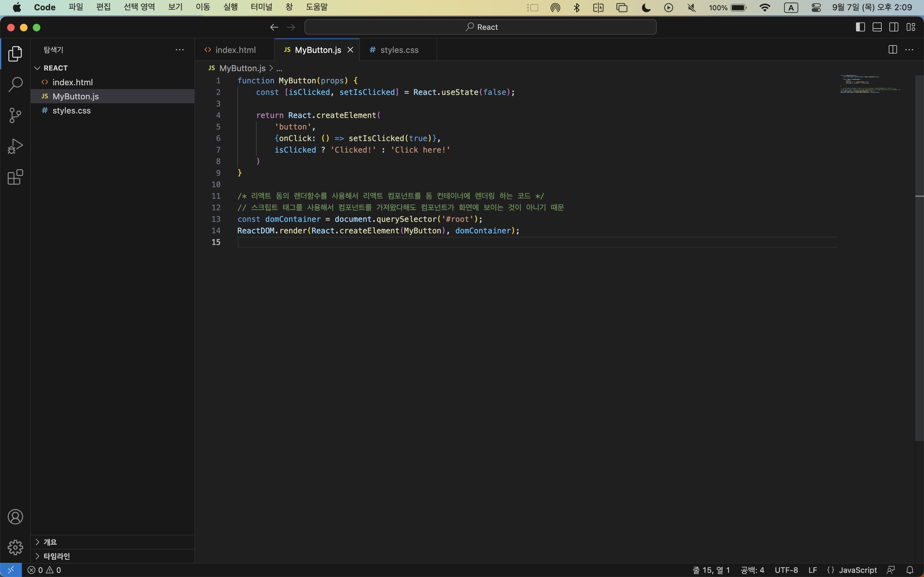
Task: Open the 터미널 menu
Action: pyautogui.click(x=261, y=7)
